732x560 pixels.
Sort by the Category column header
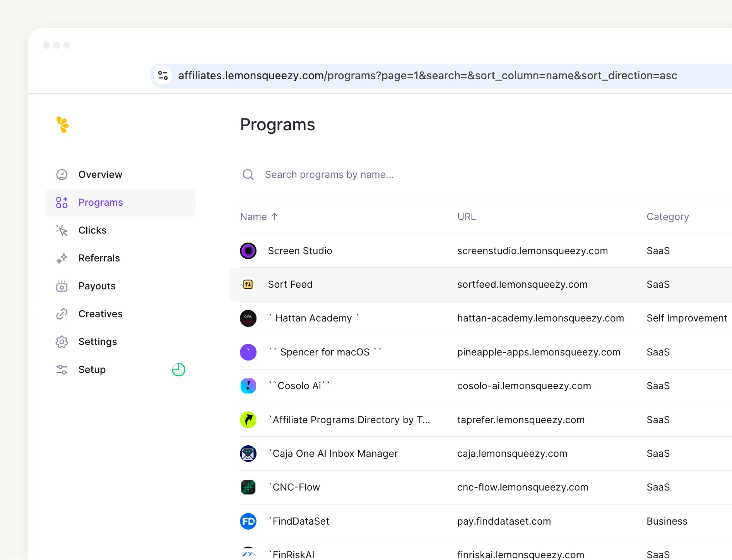tap(667, 217)
